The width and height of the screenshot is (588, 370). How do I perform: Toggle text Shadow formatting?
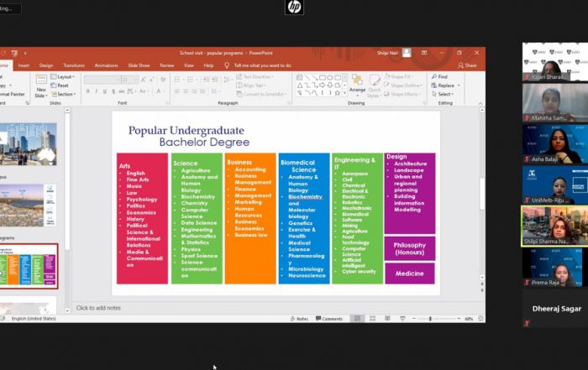click(113, 91)
